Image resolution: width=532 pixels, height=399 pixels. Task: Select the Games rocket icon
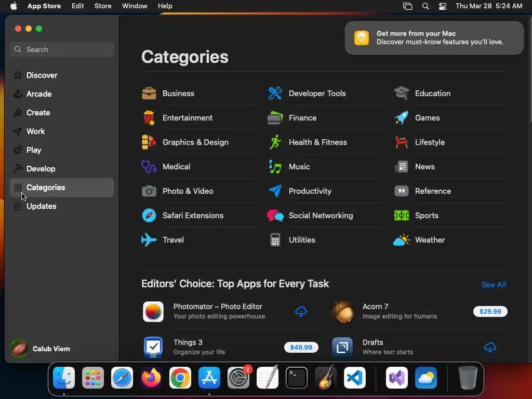[402, 118]
